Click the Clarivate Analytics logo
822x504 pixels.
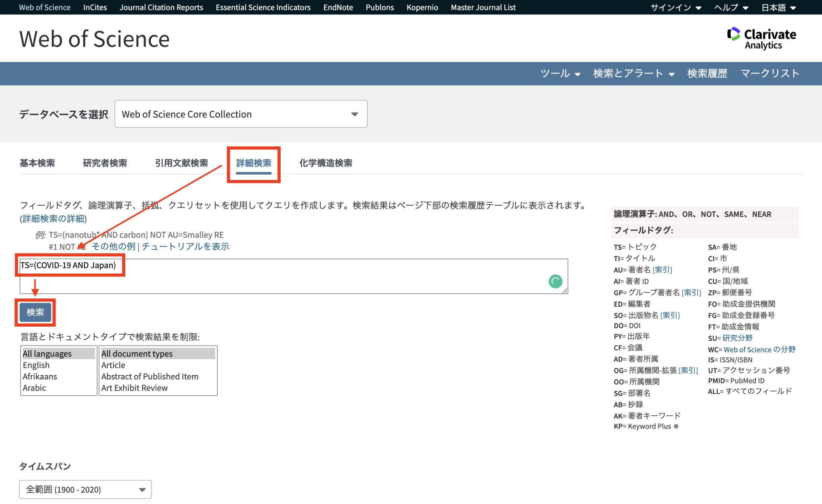(761, 38)
